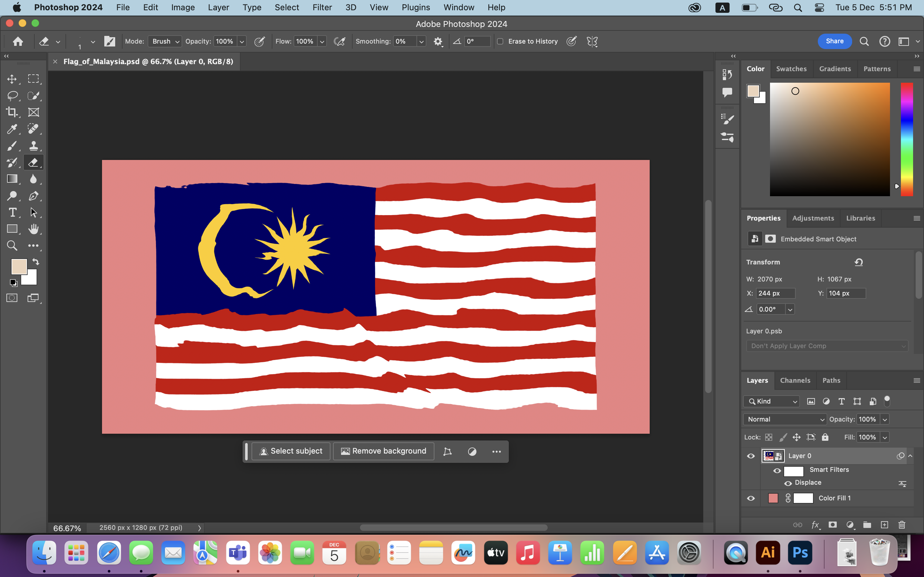924x577 pixels.
Task: Toggle visibility of the Displace filter
Action: coord(788,483)
